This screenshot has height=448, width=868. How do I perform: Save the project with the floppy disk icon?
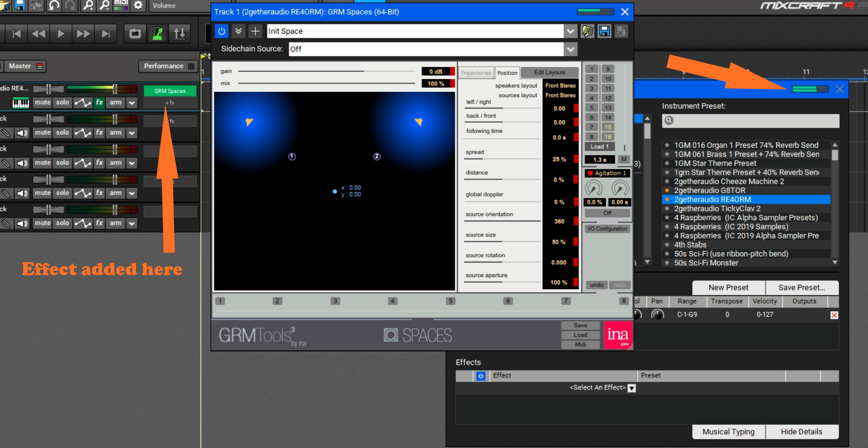pos(20,5)
